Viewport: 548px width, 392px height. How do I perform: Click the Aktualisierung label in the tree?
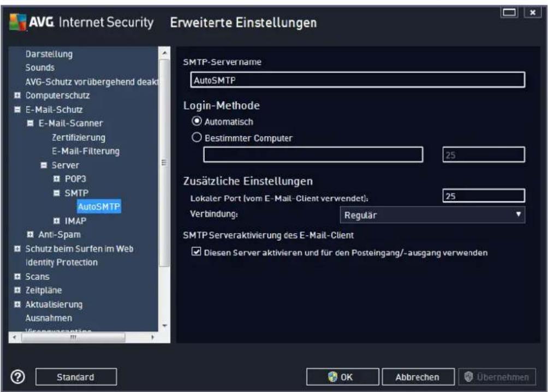coord(54,305)
